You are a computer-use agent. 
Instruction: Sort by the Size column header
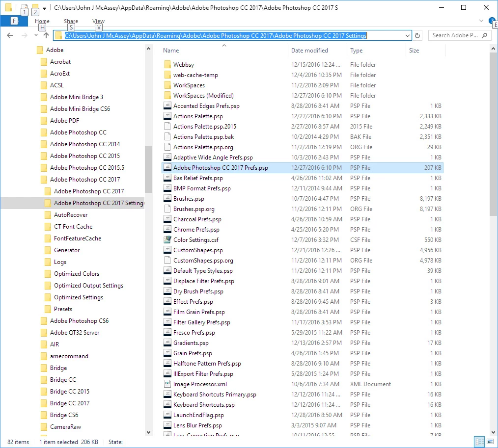click(414, 51)
